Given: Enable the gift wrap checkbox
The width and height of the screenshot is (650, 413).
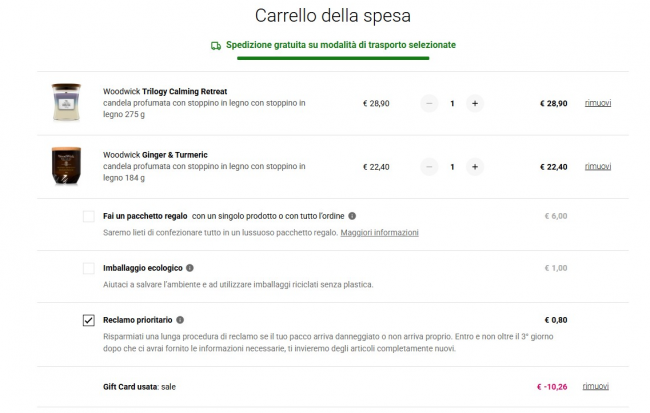Looking at the screenshot, I should click(x=89, y=216).
